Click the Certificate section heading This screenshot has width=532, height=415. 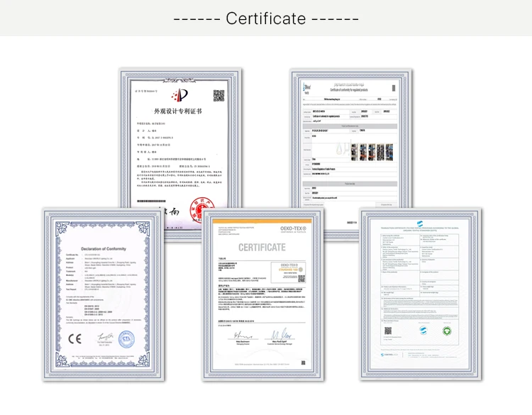(x=266, y=18)
